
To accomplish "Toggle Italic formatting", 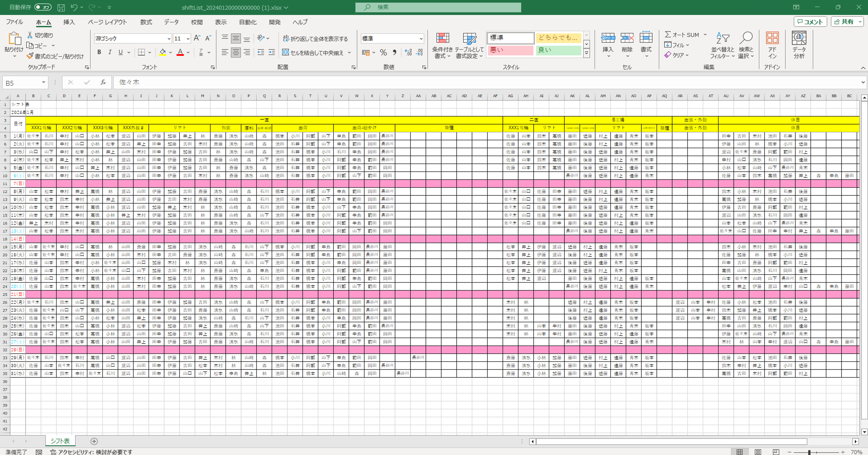I will pos(110,52).
